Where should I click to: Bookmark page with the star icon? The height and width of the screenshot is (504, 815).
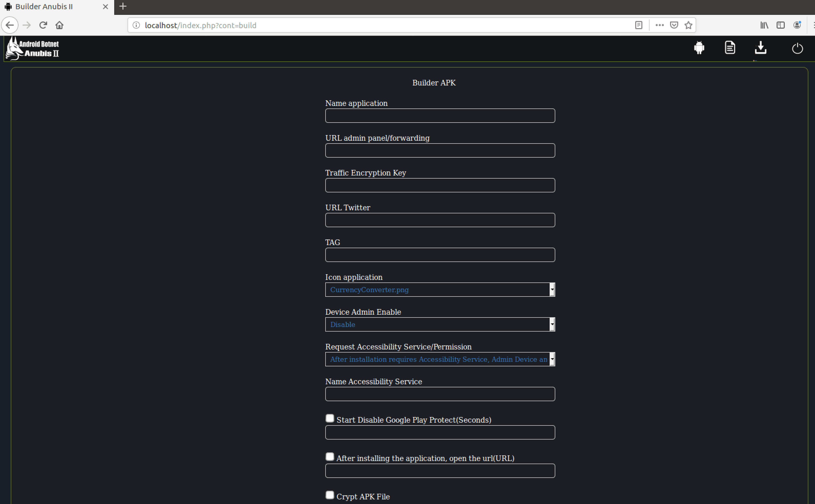tap(688, 25)
